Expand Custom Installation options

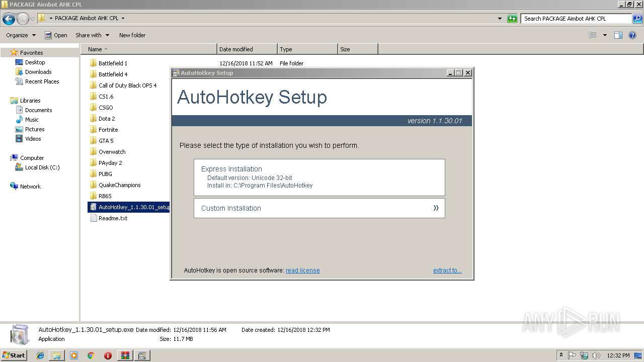(319, 208)
